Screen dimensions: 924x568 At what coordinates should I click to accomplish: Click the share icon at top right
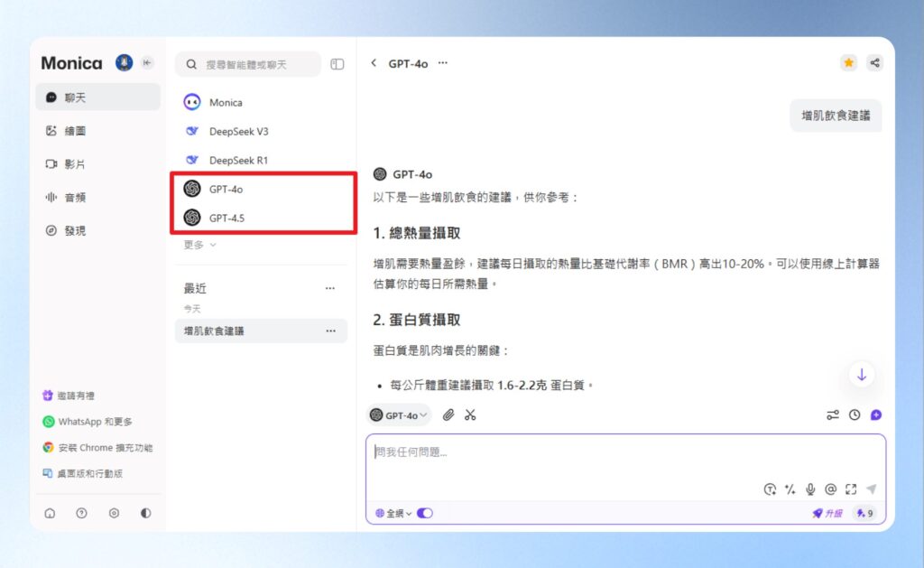point(874,62)
